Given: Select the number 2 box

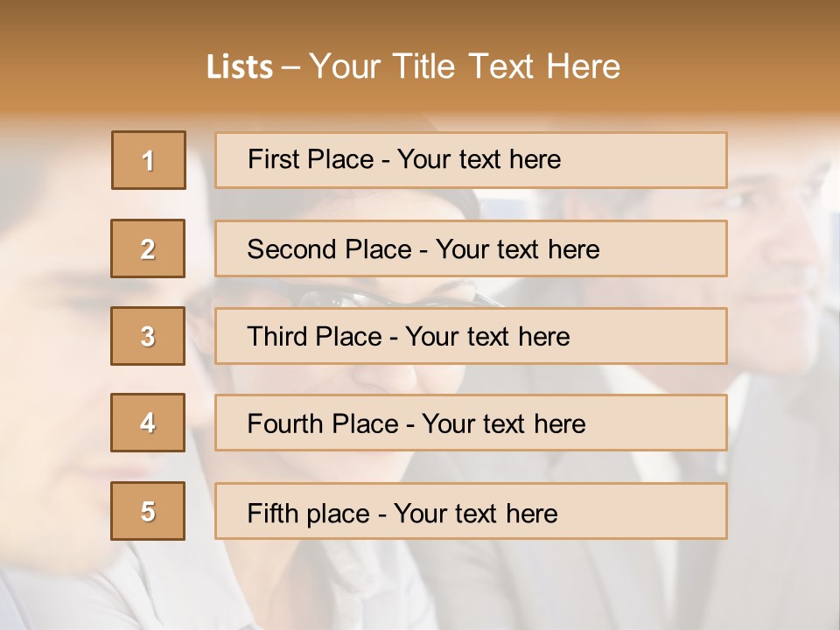Looking at the screenshot, I should [x=148, y=248].
